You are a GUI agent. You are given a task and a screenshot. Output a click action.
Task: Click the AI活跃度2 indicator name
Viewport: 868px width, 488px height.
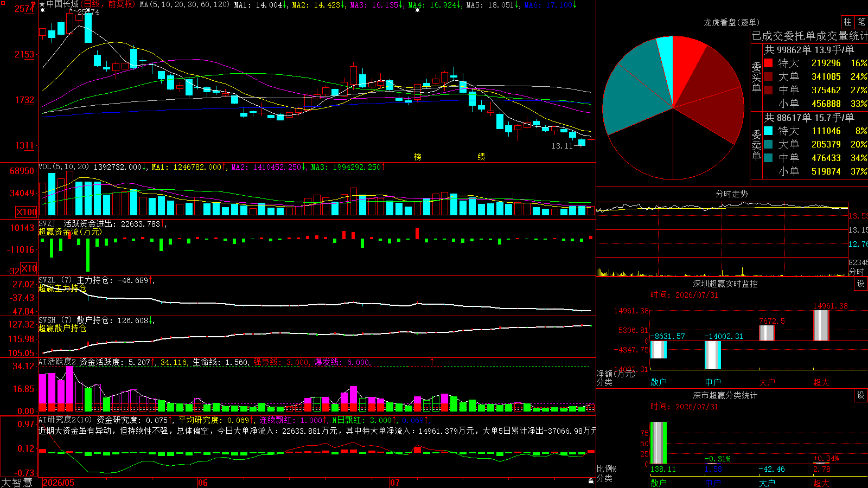(58, 362)
